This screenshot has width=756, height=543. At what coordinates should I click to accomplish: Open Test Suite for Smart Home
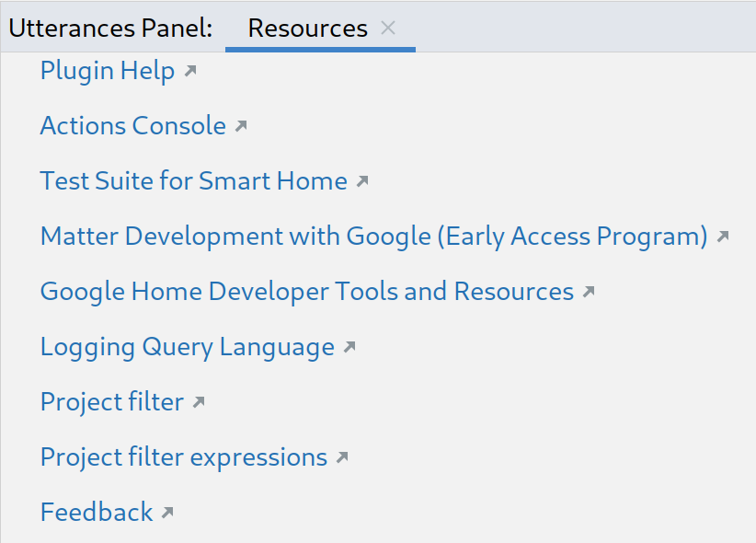[x=193, y=181]
